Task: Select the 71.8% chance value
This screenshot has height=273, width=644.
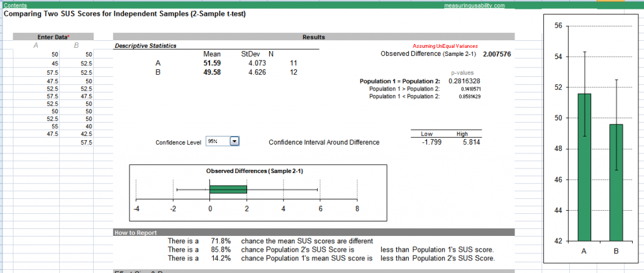Action: pos(221,241)
